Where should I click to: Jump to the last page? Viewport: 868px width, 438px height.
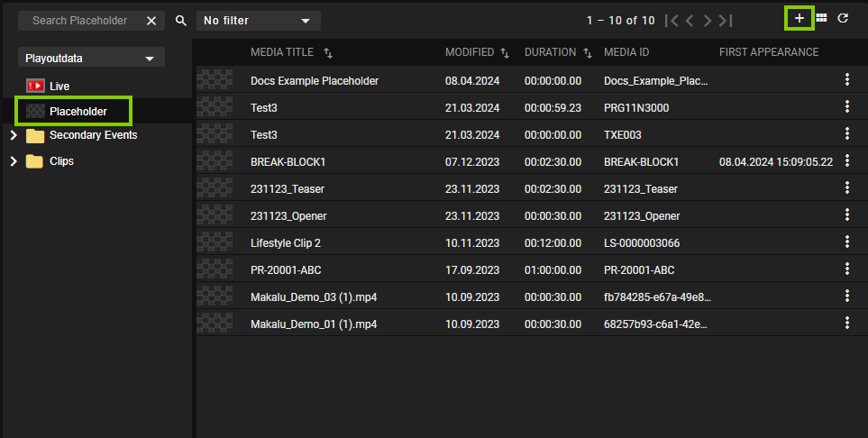click(x=726, y=21)
